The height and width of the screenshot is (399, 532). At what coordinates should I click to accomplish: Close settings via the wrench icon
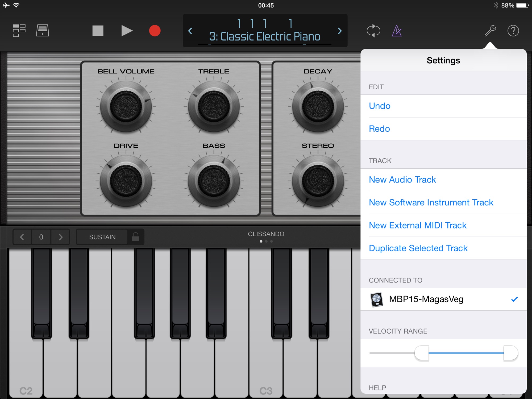point(490,31)
